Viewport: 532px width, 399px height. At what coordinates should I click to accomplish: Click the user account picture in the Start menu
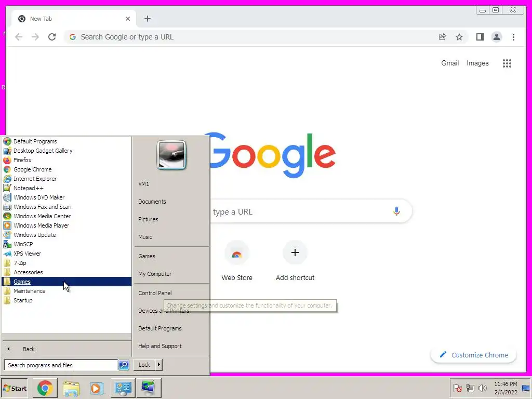[171, 155]
